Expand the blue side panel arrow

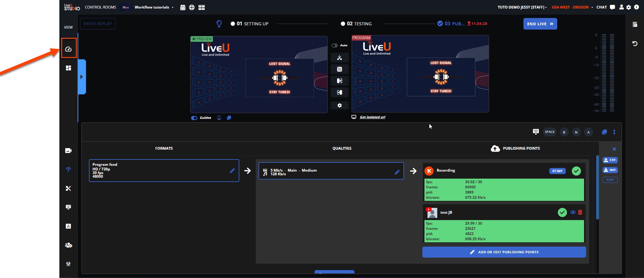click(x=82, y=77)
